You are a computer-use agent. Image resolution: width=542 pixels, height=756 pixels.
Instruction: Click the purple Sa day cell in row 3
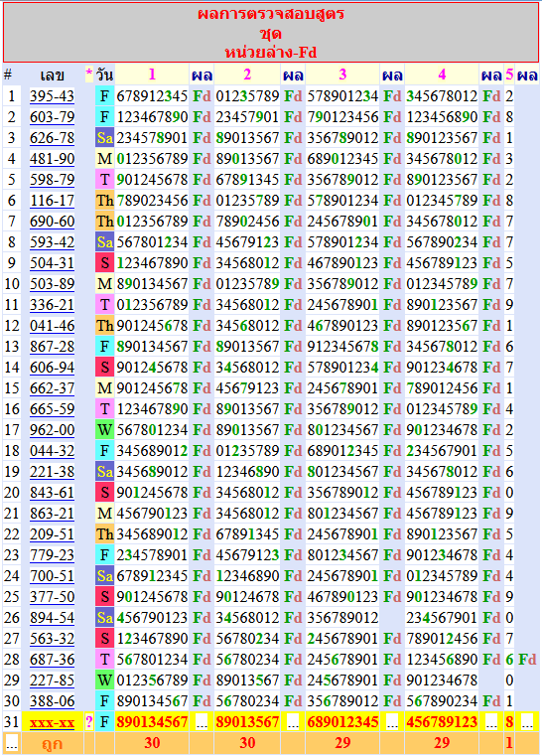click(104, 138)
